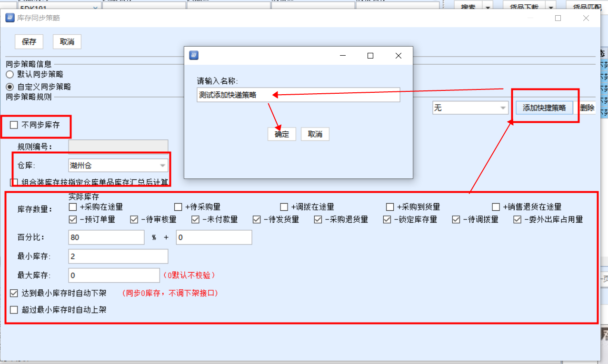Toggle 达到最小库存时自动下架 checkbox

(14, 293)
